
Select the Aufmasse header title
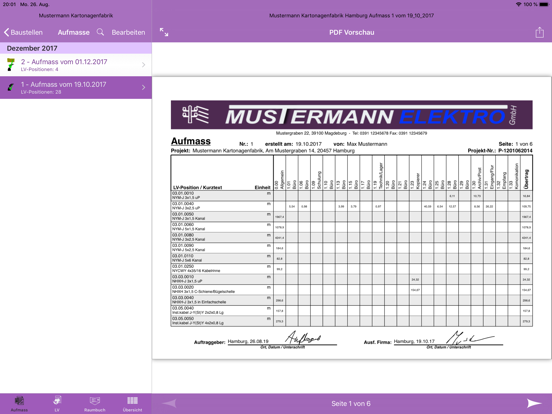74,32
